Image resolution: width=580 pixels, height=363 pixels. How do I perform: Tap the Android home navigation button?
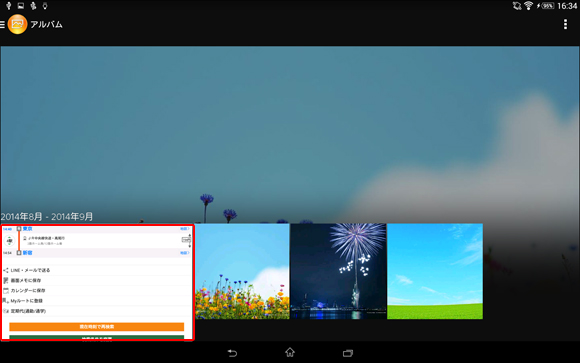tap(290, 352)
